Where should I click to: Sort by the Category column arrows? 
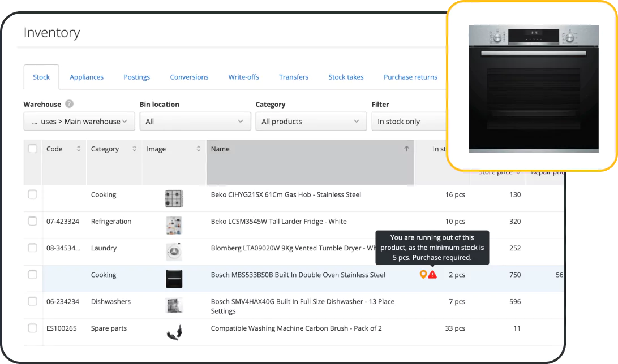(134, 149)
